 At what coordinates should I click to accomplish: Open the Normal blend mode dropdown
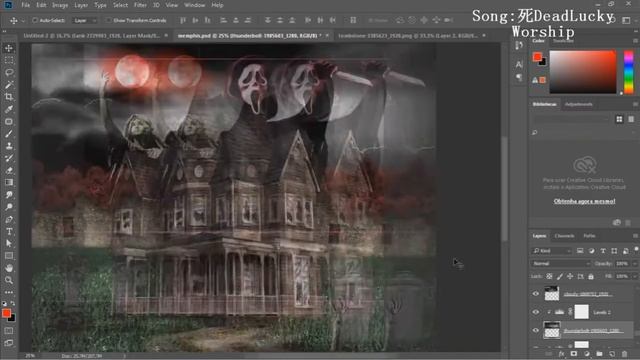coord(561,264)
